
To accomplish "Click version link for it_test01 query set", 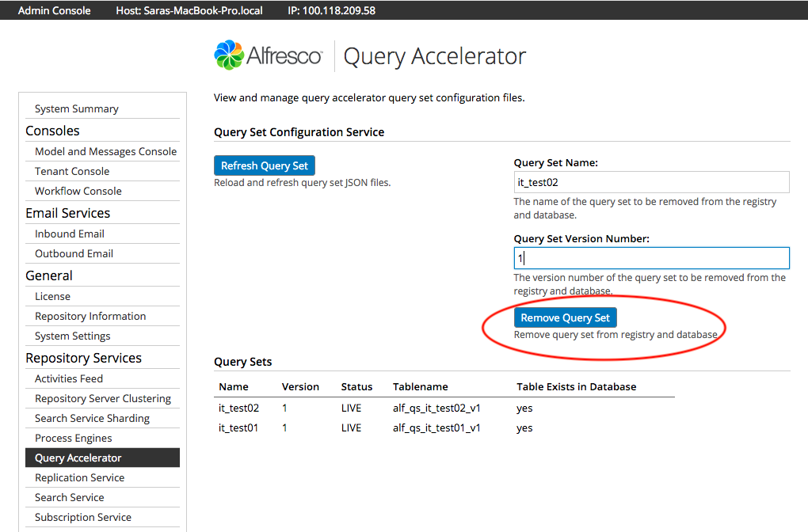I will pos(284,427).
